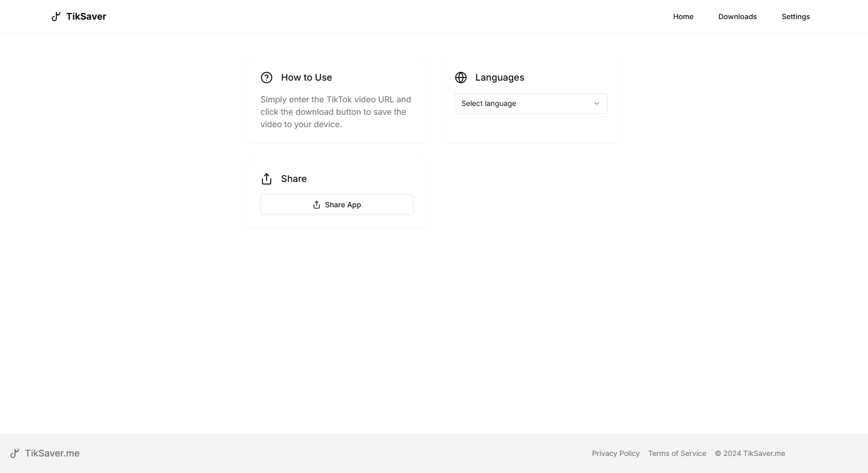Image resolution: width=868 pixels, height=473 pixels.
Task: Click the chevron arrow in language dropdown
Action: (x=597, y=103)
